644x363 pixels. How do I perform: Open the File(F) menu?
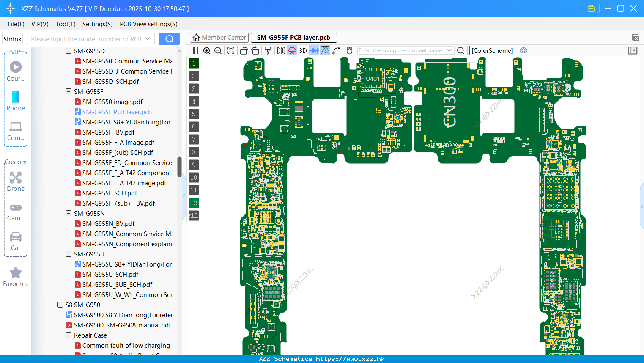(16, 24)
